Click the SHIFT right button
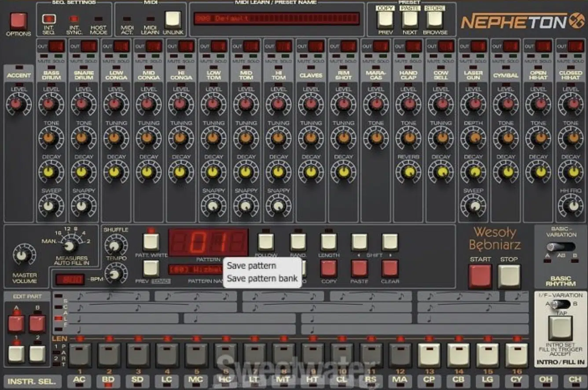Screen dimensions: 588x390 390,242
